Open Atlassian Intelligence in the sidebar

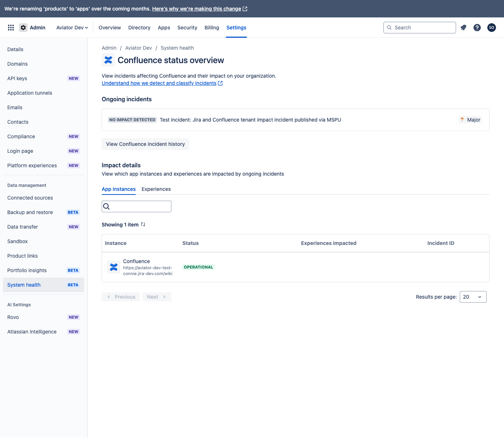click(44, 332)
